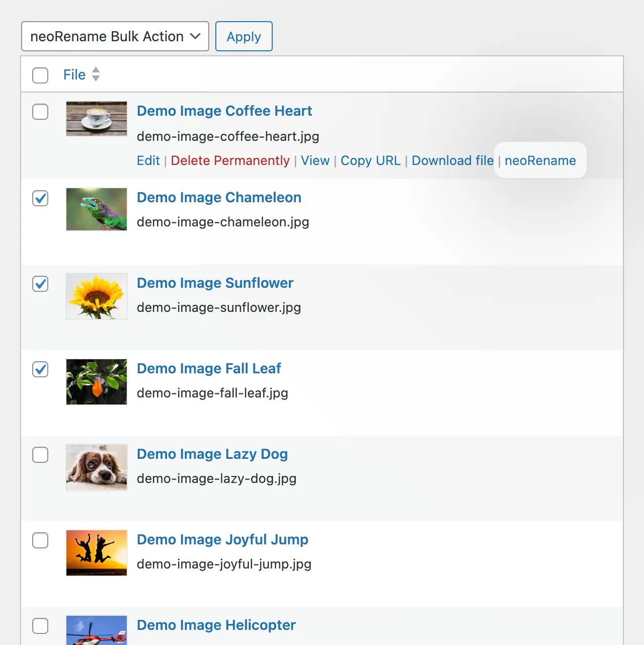Delete the Coffee Heart image permanently

pyautogui.click(x=229, y=160)
